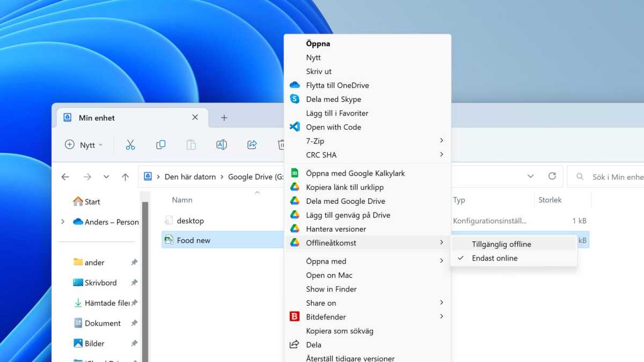This screenshot has height=362, width=644.
Task: Expand the Offlineåtkomst submenu
Action: [x=442, y=242]
